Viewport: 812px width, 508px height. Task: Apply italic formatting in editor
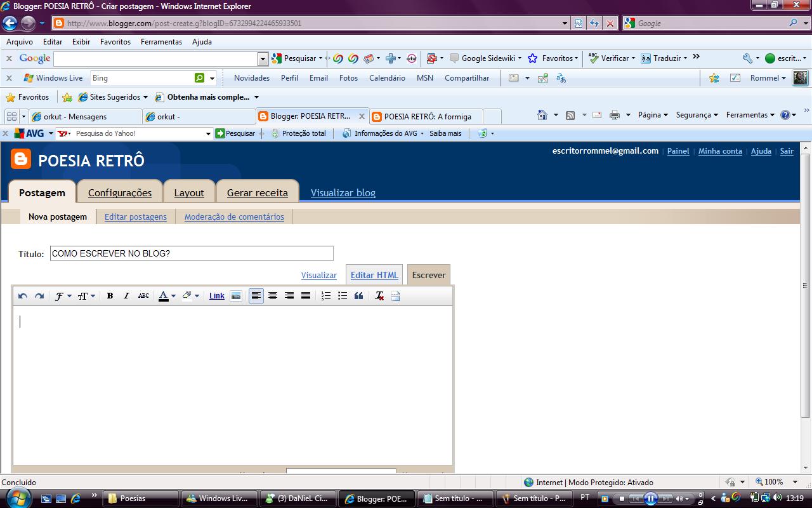tap(126, 296)
